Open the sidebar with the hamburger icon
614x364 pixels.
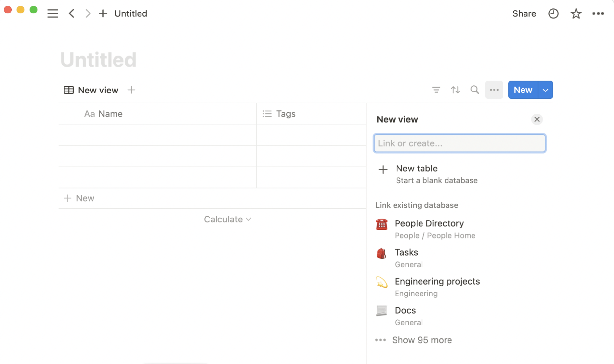tap(53, 13)
